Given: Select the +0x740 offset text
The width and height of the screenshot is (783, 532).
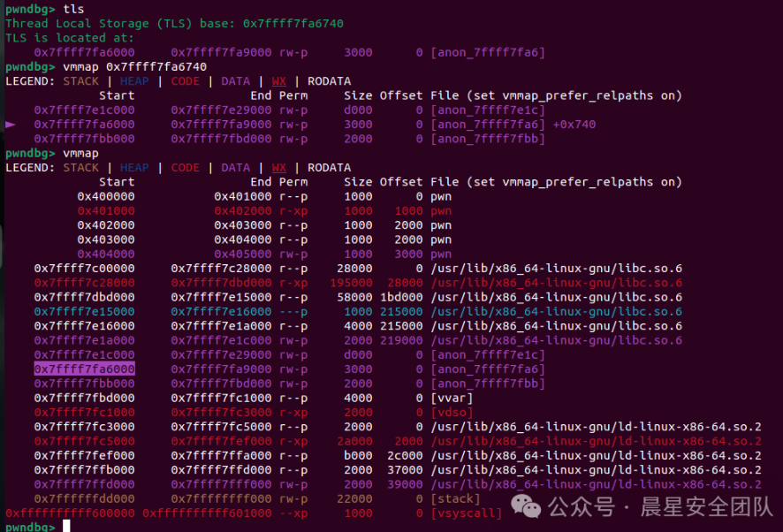Looking at the screenshot, I should pos(574,125).
